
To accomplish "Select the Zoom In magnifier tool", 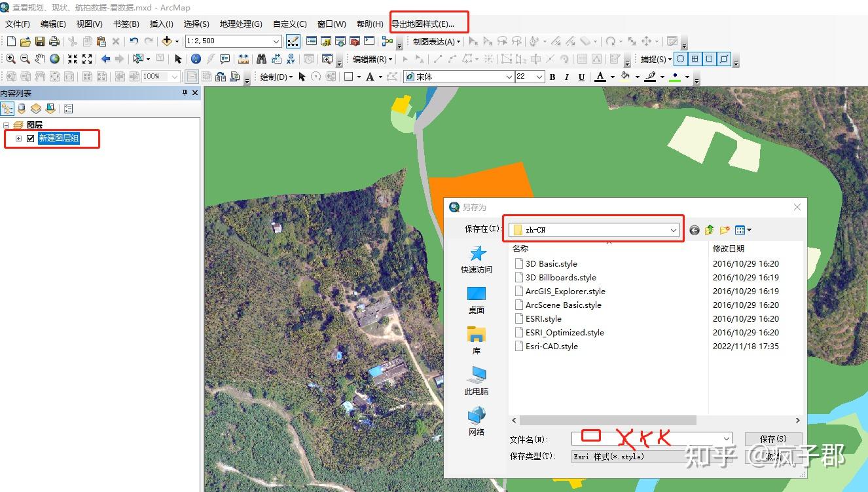I will [10, 60].
